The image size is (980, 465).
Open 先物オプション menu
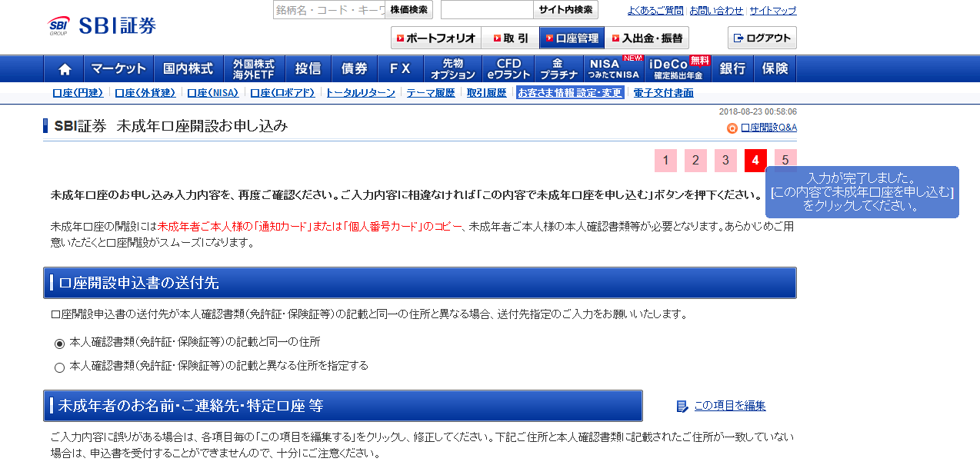point(453,68)
